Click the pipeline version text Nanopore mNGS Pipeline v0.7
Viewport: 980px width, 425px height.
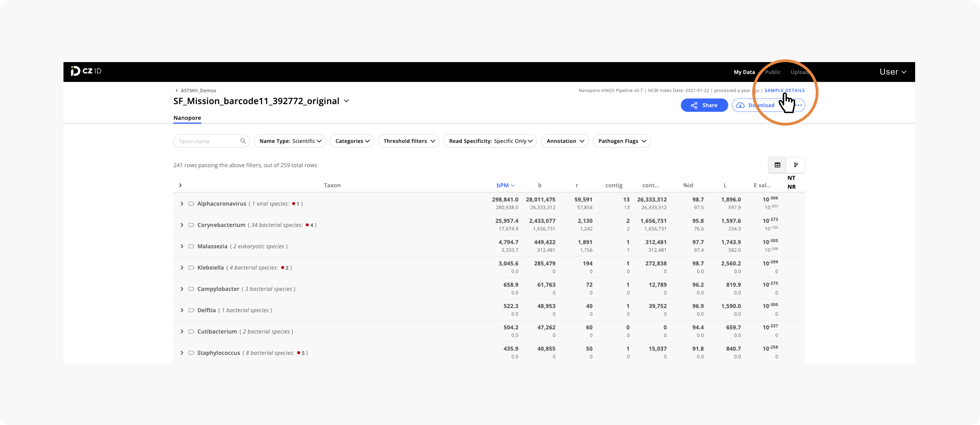coord(610,91)
